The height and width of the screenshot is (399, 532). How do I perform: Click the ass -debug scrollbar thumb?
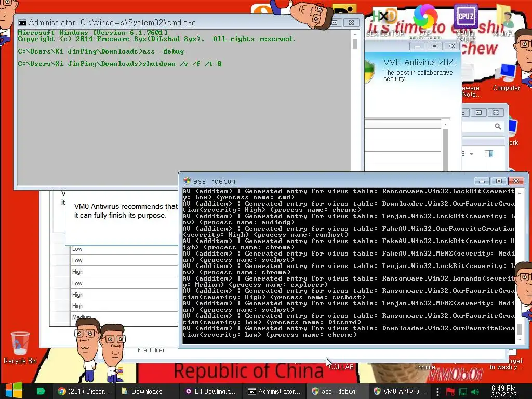tap(520, 329)
